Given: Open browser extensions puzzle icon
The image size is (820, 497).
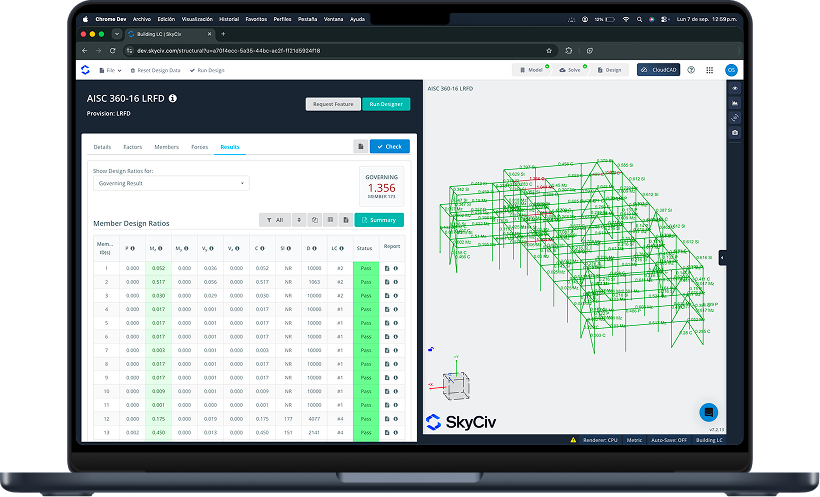Looking at the screenshot, I should [569, 51].
